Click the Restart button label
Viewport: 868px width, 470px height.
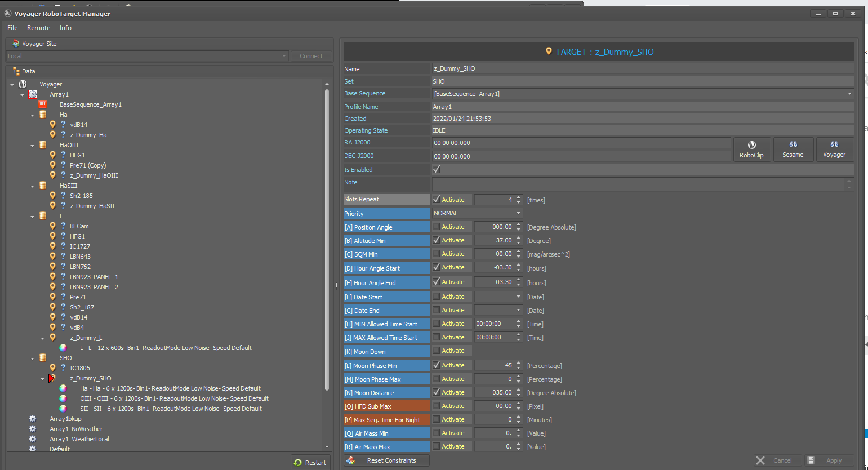pyautogui.click(x=315, y=463)
